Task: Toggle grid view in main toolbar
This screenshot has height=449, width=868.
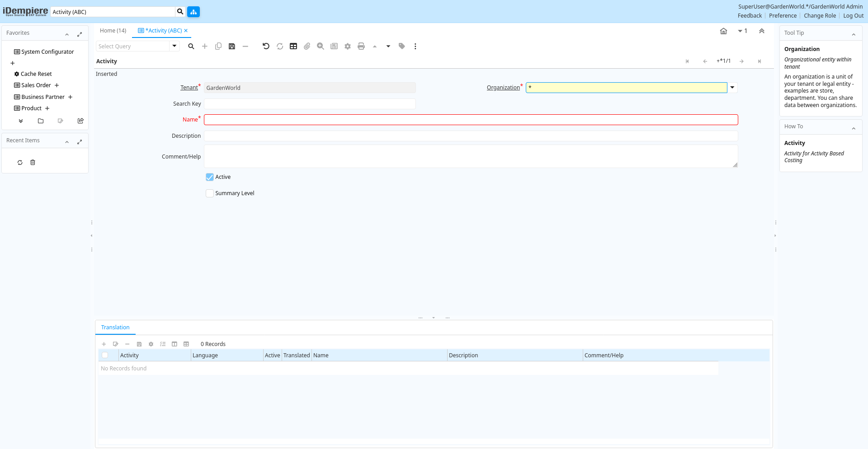Action: [293, 46]
